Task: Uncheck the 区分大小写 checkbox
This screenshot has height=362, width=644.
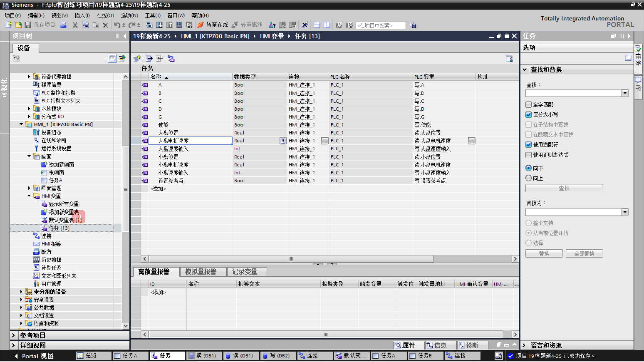Action: (x=529, y=115)
